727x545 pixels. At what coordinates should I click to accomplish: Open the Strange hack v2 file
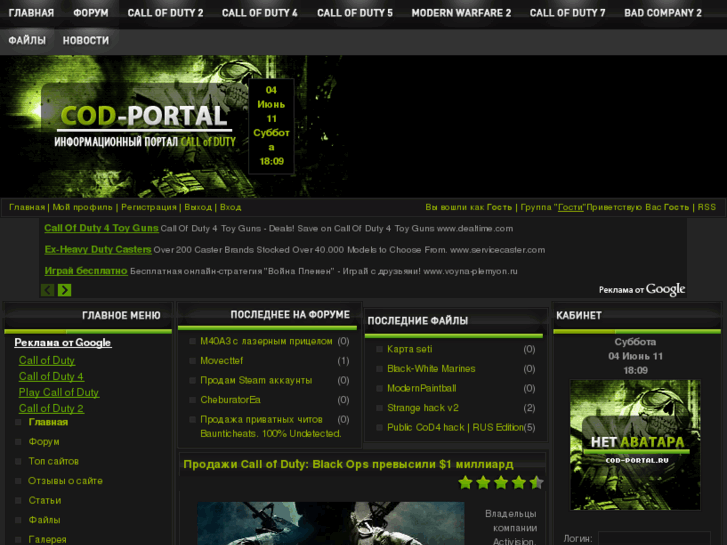[423, 408]
